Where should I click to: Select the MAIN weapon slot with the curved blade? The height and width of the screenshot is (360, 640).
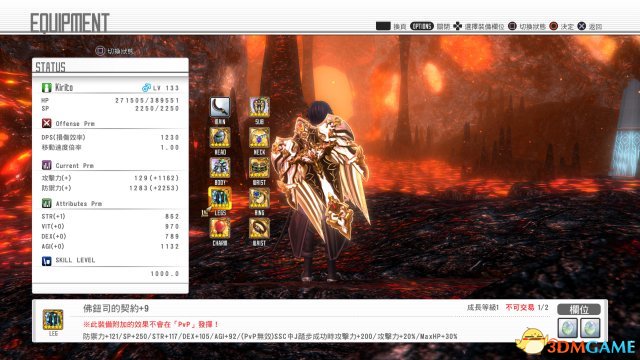[x=220, y=107]
